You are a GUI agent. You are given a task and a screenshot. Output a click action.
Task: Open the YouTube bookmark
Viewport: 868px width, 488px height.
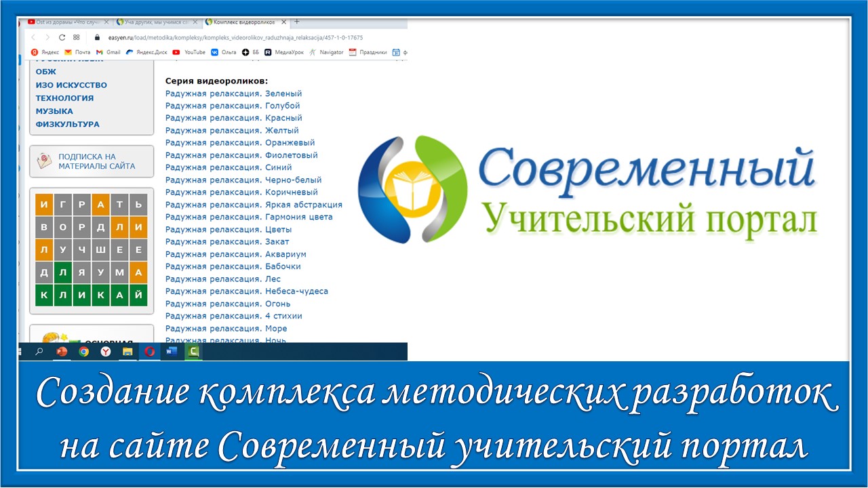[189, 52]
